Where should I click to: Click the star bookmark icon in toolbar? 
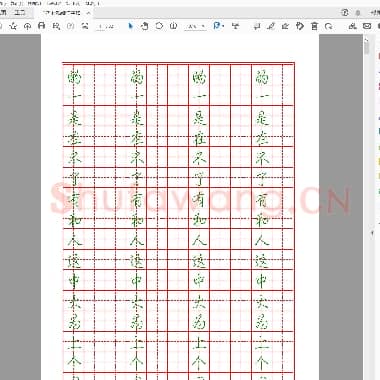click(x=13, y=26)
